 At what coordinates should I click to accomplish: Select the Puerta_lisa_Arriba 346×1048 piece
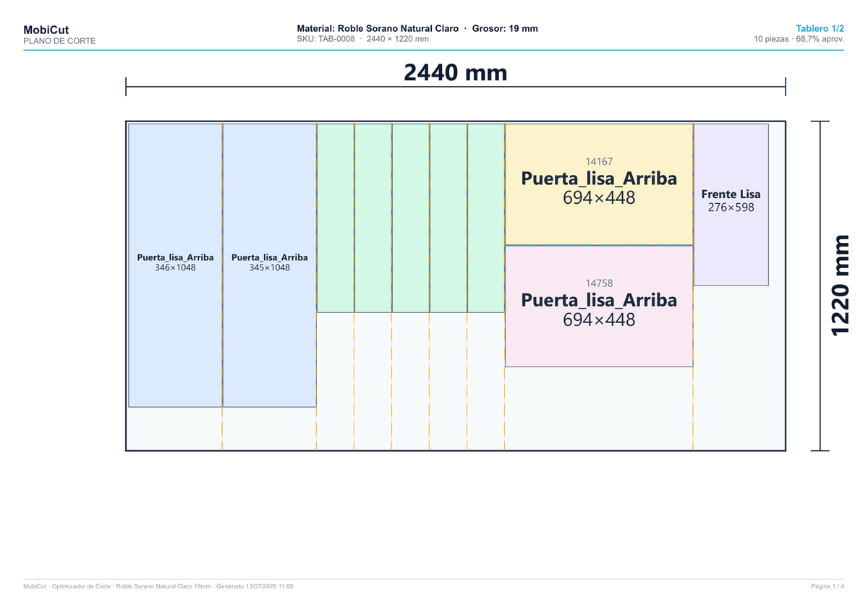[175, 265]
